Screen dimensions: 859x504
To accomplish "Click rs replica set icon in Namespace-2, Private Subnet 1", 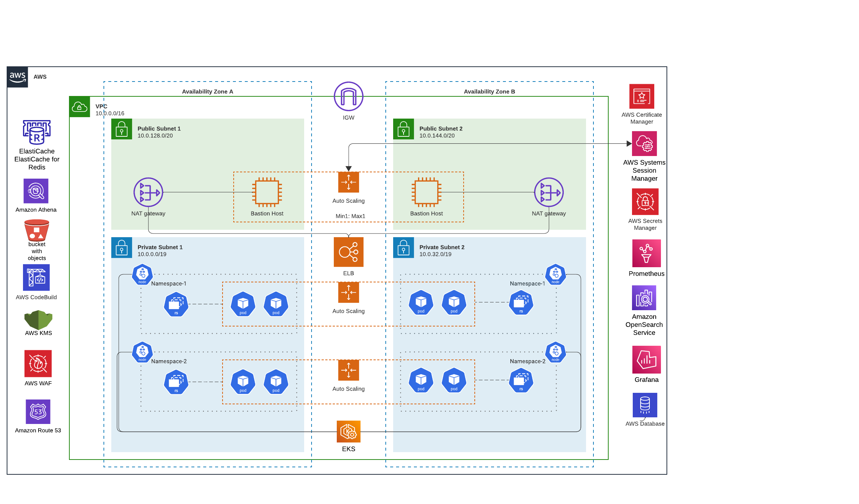I will (176, 382).
